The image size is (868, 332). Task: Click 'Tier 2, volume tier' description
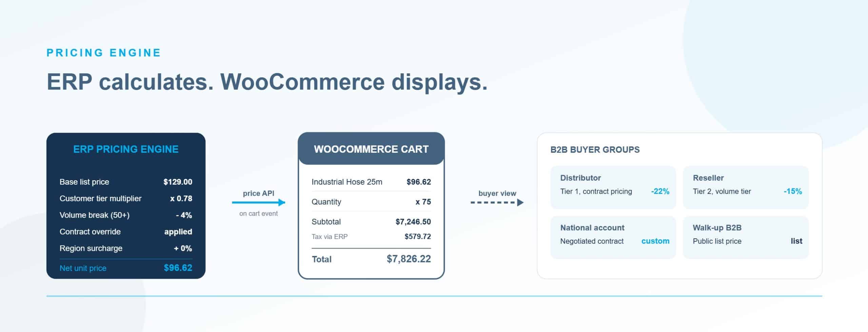(722, 191)
